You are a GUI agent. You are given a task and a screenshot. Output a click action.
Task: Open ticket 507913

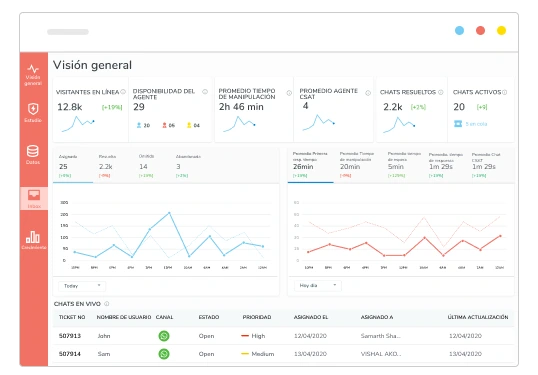click(x=70, y=336)
